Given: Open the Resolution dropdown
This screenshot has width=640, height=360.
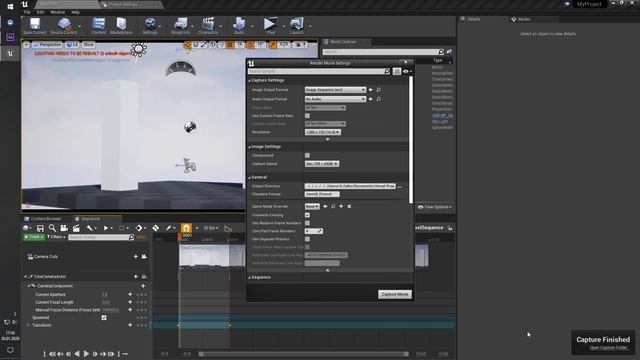Looking at the screenshot, I should [x=322, y=132].
